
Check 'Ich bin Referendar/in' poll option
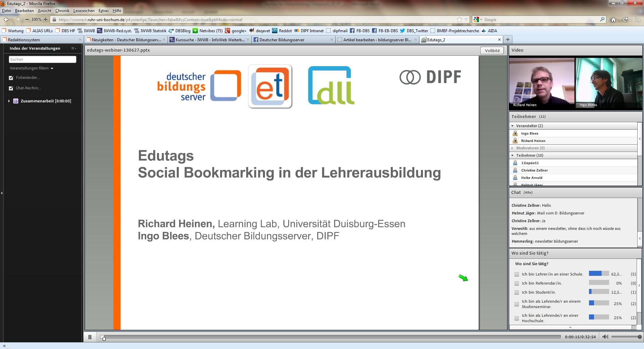coord(517,283)
